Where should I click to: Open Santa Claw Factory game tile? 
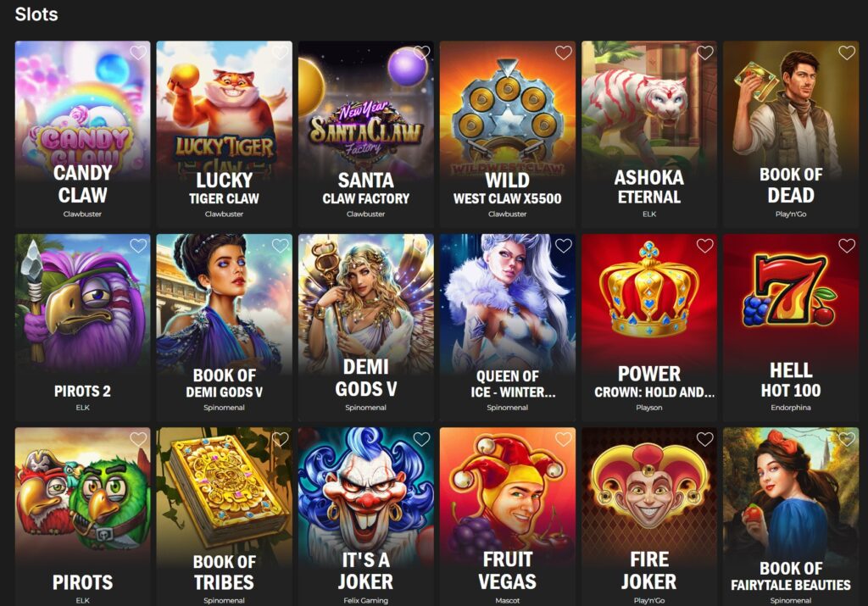click(x=366, y=134)
